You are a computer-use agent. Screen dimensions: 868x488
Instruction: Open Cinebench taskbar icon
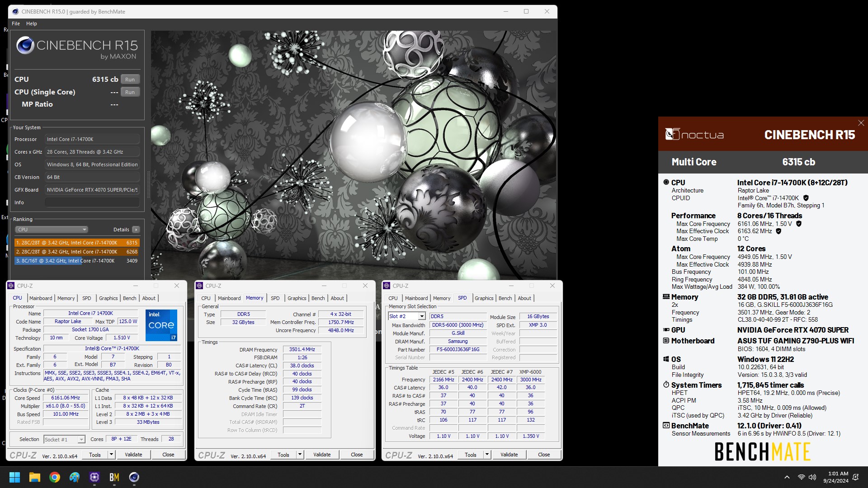coord(134,477)
